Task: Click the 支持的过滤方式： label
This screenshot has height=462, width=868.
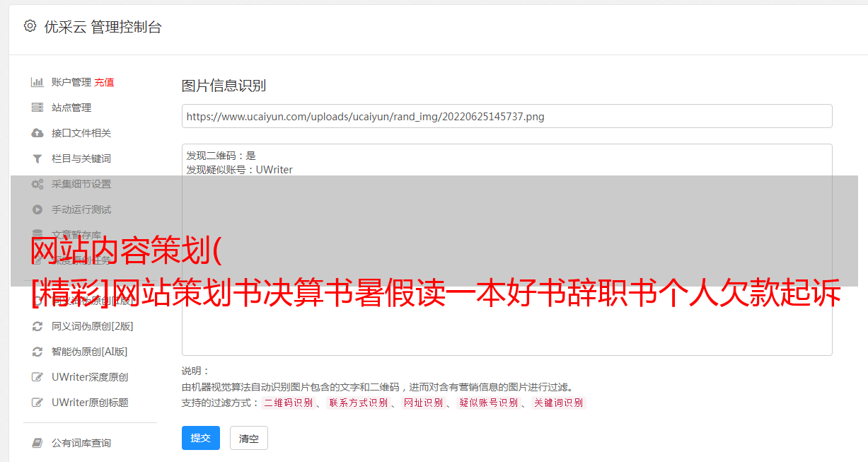Action: (x=221, y=403)
